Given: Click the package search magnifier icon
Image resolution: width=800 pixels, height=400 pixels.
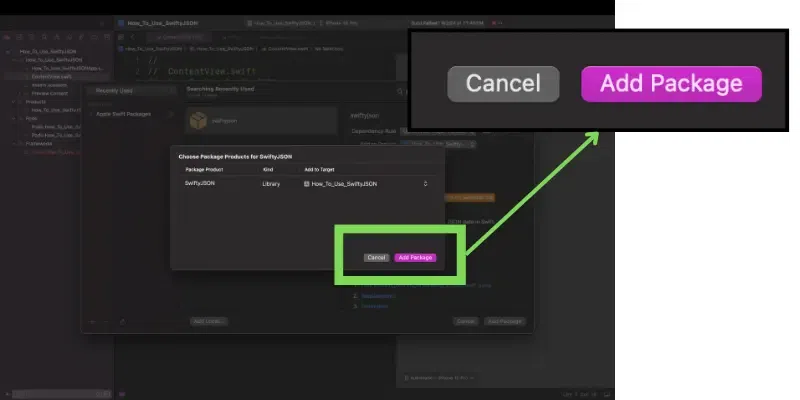Looking at the screenshot, I should pyautogui.click(x=400, y=91).
